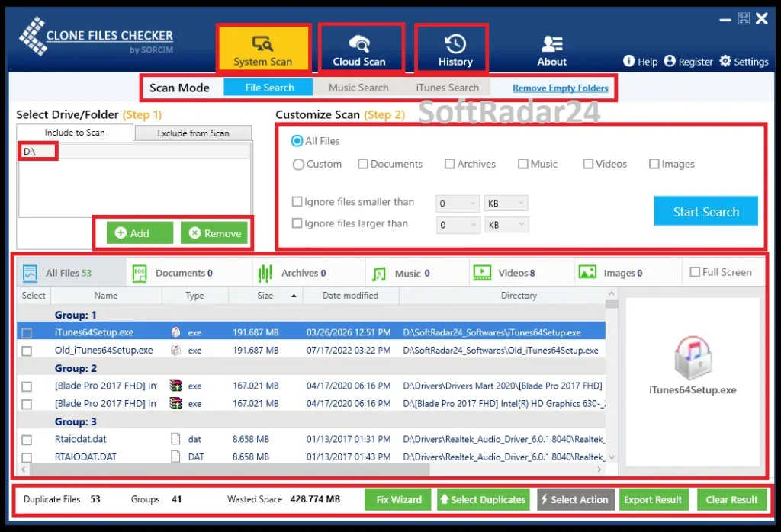Click the Clone Files Checker logo
The height and width of the screenshot is (532, 781).
96,37
